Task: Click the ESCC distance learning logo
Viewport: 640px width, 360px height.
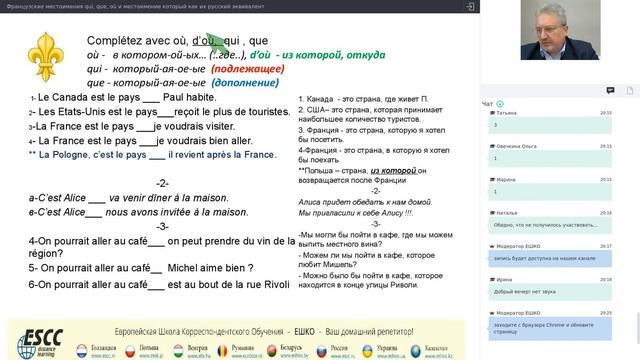Action: click(x=40, y=343)
